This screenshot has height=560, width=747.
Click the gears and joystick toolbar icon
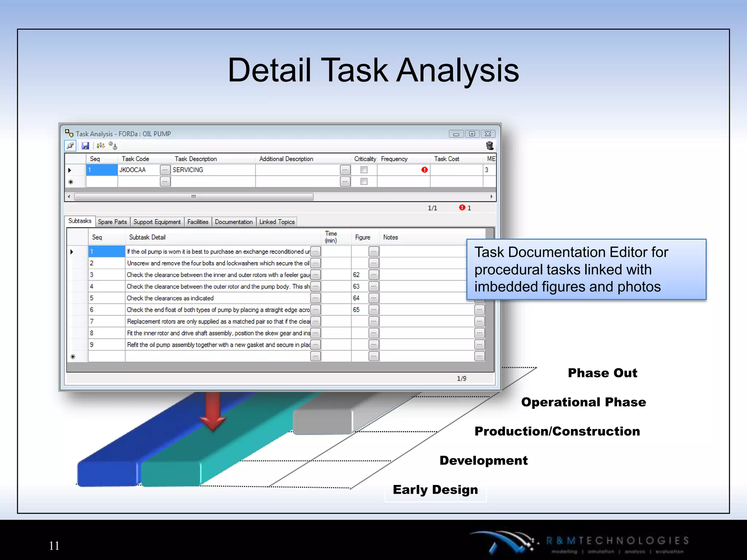113,146
